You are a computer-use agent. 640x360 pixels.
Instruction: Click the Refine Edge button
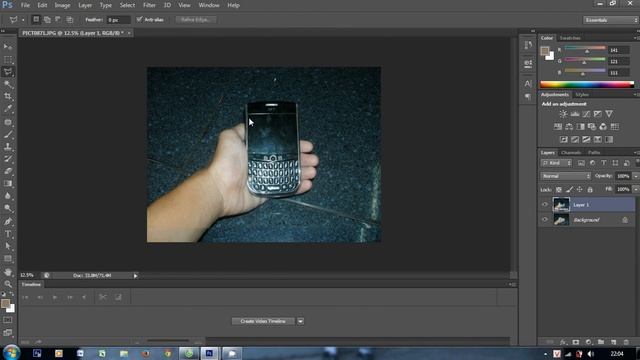[196, 20]
